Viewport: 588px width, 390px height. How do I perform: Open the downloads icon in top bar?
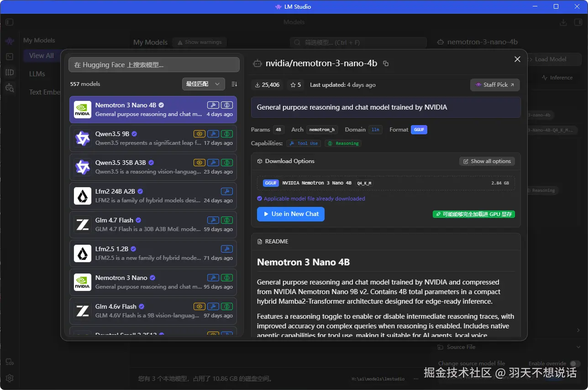click(x=563, y=22)
